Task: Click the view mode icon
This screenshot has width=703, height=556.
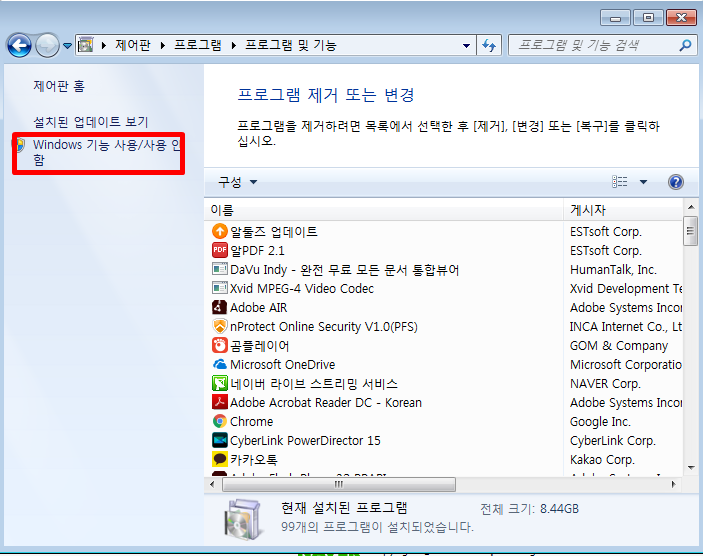Action: coord(620,182)
